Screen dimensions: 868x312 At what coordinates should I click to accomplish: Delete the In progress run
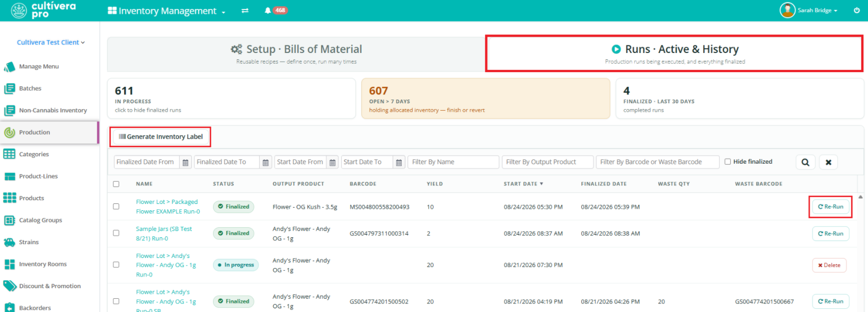point(829,265)
